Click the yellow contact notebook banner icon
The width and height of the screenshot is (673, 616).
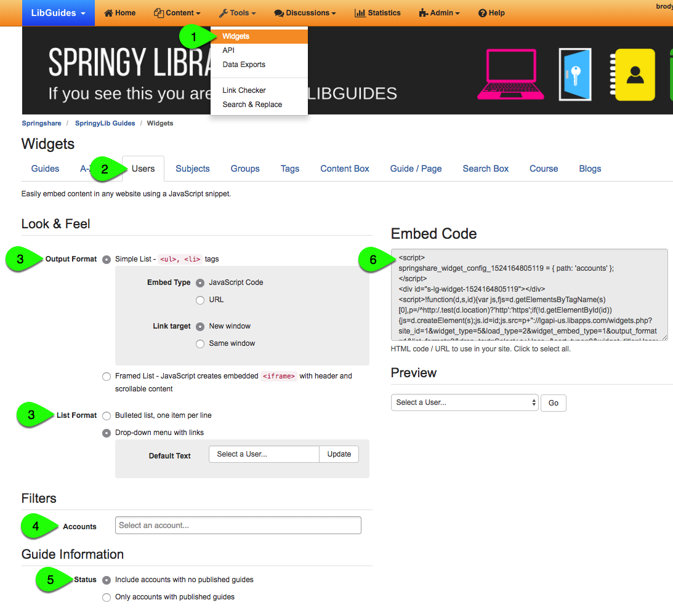click(632, 74)
